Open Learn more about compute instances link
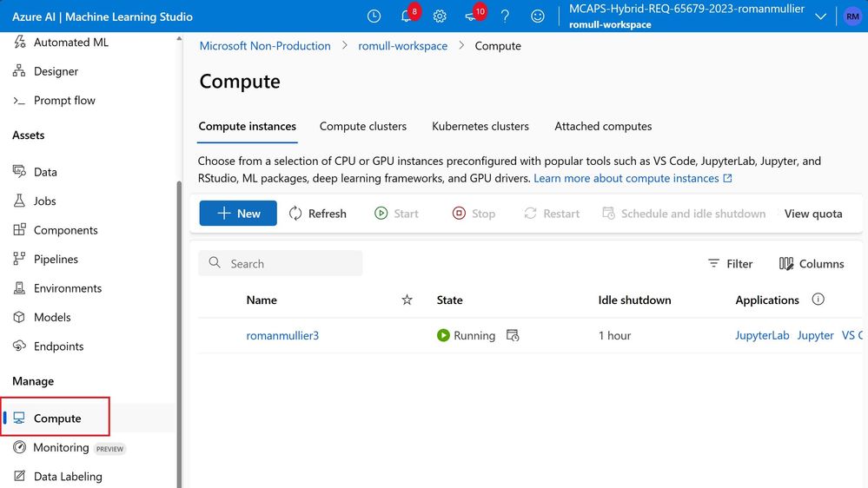The width and height of the screenshot is (868, 488). (x=633, y=178)
